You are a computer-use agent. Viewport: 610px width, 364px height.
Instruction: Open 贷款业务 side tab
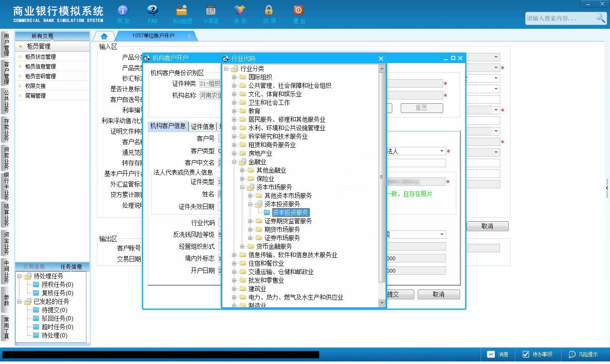click(x=6, y=158)
